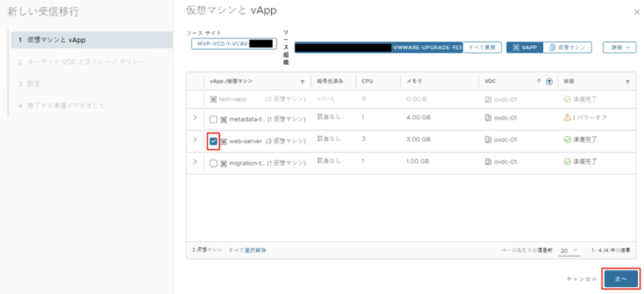
Task: Expand the metadata-t... row
Action: [x=195, y=118]
